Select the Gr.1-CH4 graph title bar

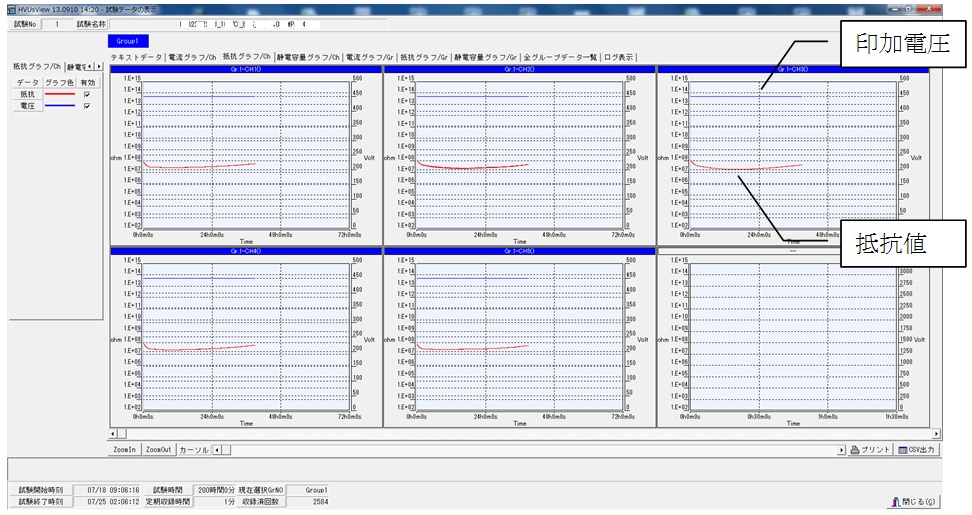[x=246, y=251]
